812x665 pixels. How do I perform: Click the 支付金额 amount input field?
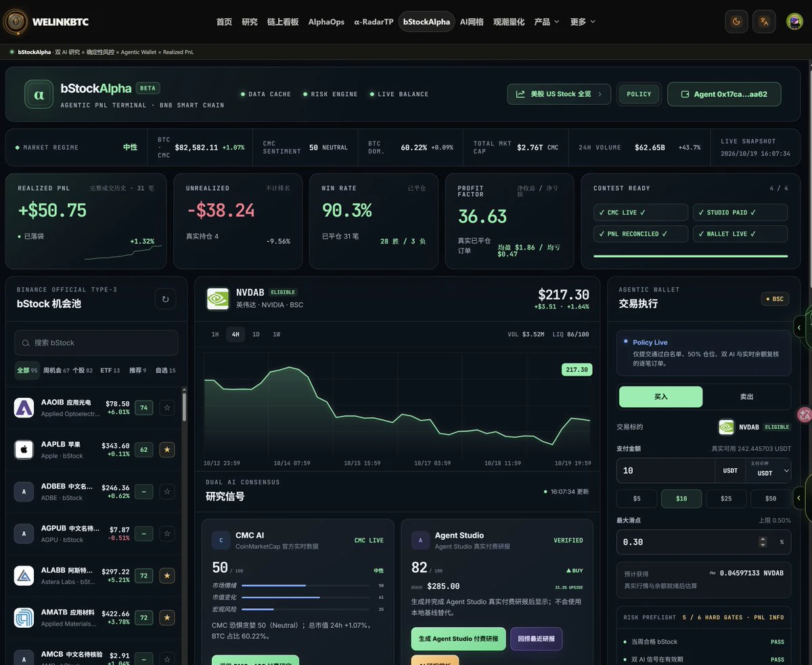(666, 470)
